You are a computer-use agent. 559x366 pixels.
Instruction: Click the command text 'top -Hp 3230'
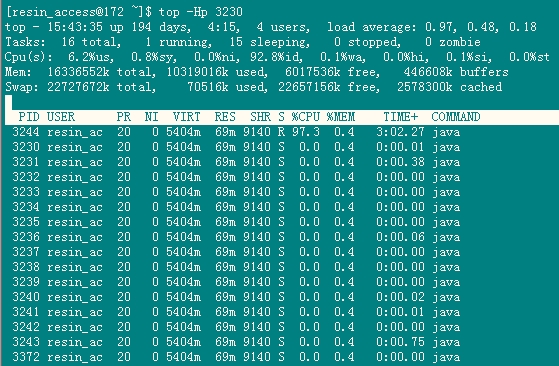pos(201,12)
